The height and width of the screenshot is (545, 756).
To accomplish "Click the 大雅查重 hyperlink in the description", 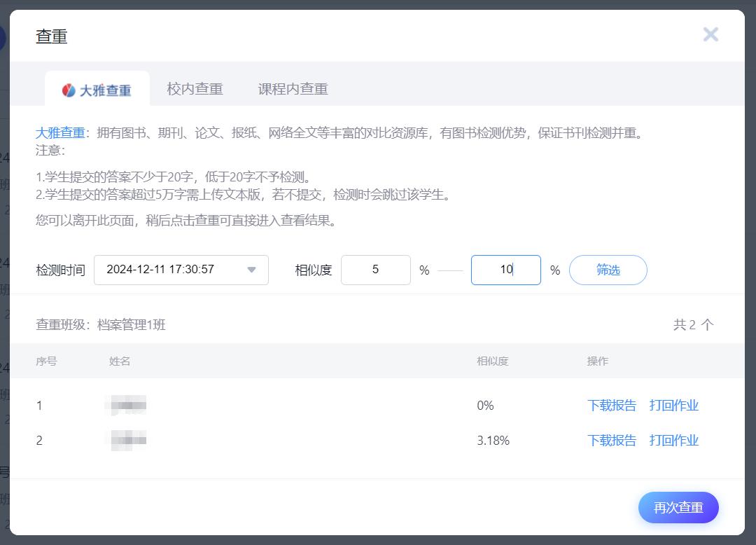I will click(60, 132).
